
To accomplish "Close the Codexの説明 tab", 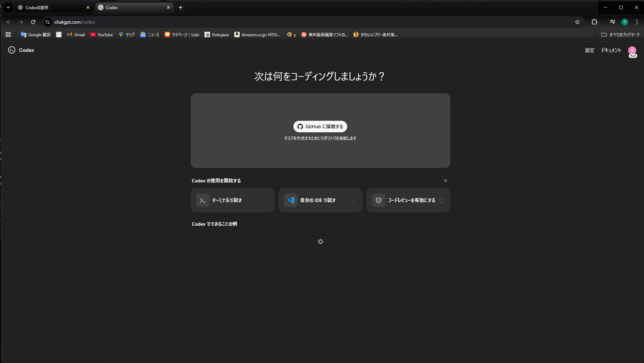I will [88, 7].
